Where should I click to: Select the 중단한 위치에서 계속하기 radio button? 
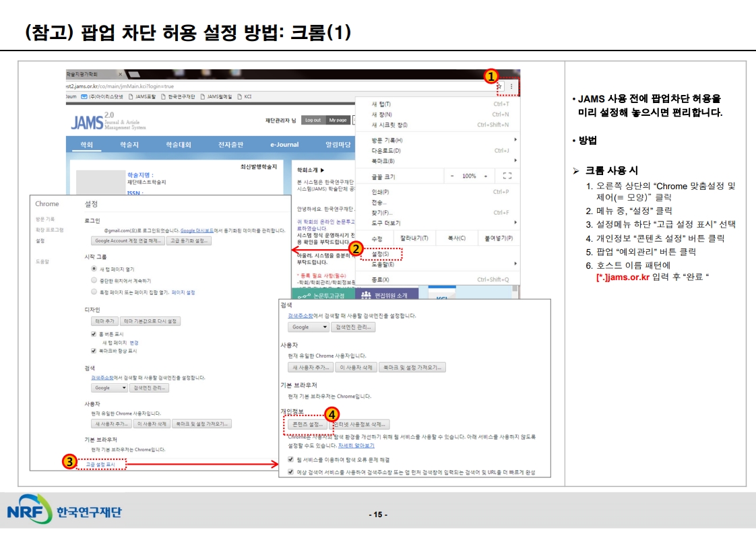pyautogui.click(x=94, y=280)
